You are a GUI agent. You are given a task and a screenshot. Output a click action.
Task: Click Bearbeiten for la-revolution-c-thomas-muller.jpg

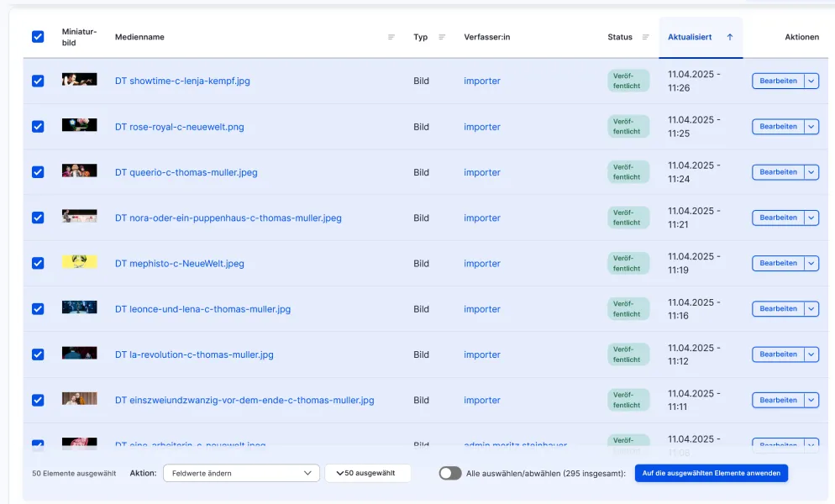tap(778, 354)
